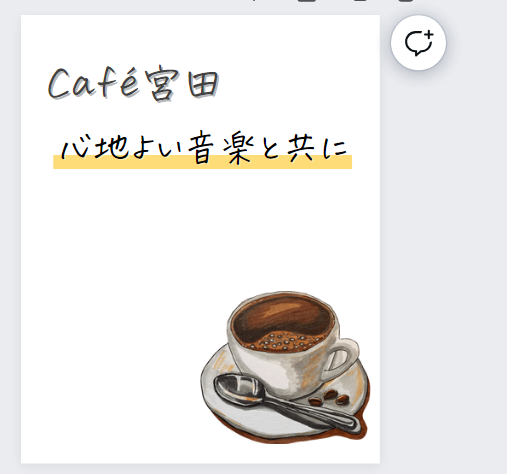
Task: Click the right end of yellow underline
Action: coord(347,162)
